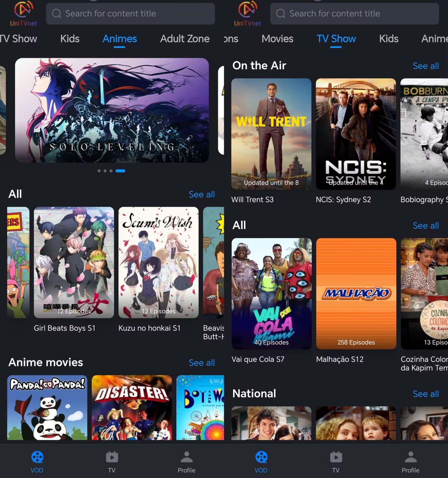This screenshot has width=448, height=478.
Task: Click the 'NCIS: Sydney S2' title
Action: click(343, 200)
